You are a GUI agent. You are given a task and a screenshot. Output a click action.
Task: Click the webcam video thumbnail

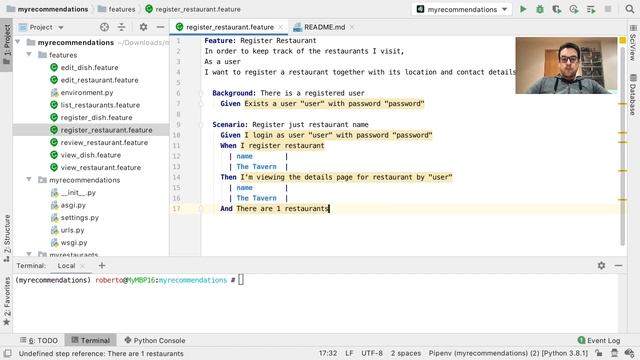pos(566,65)
